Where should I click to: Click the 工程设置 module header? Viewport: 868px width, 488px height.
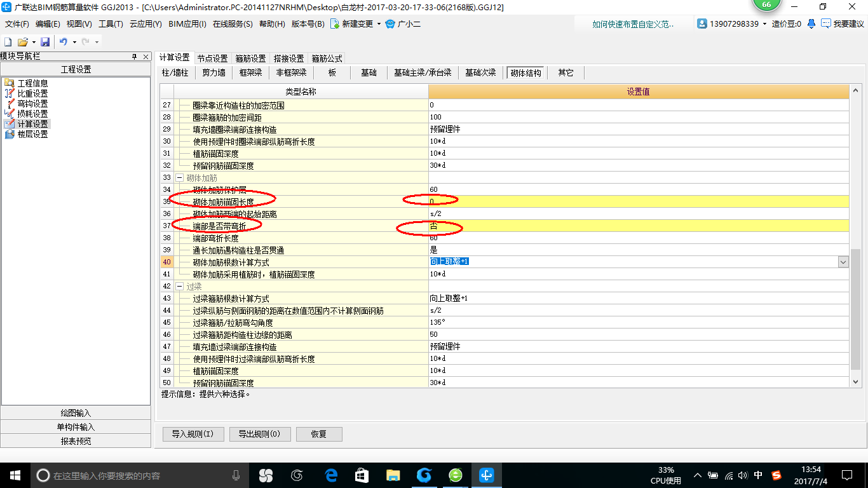click(x=76, y=69)
